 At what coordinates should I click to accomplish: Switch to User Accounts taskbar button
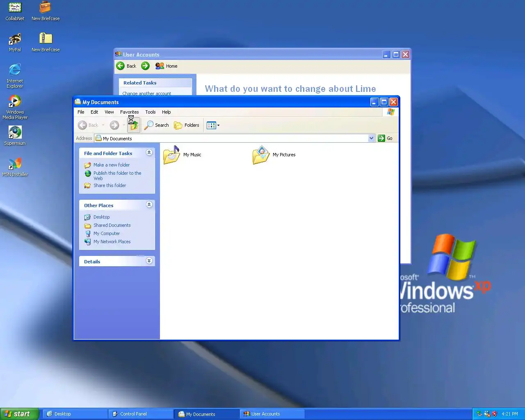(x=272, y=414)
